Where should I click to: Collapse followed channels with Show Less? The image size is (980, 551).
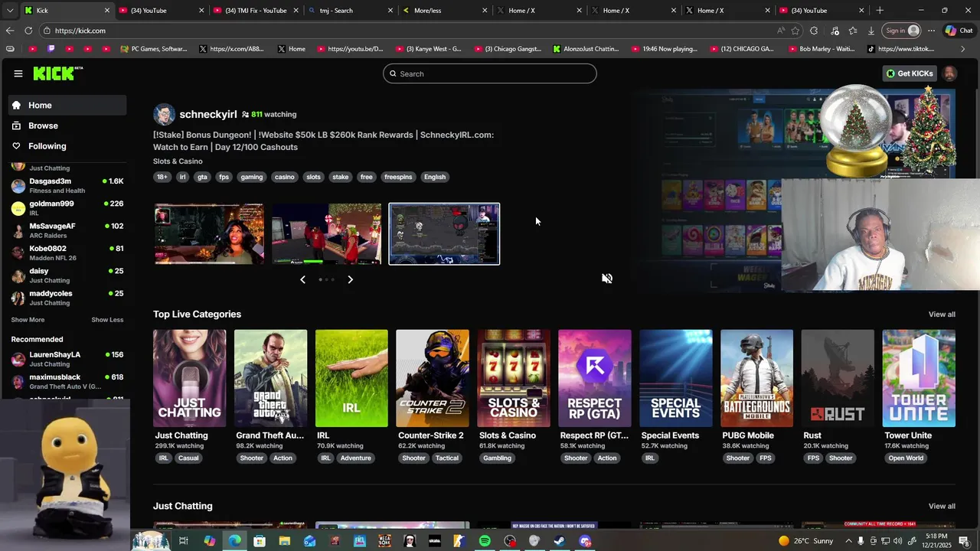pos(107,320)
